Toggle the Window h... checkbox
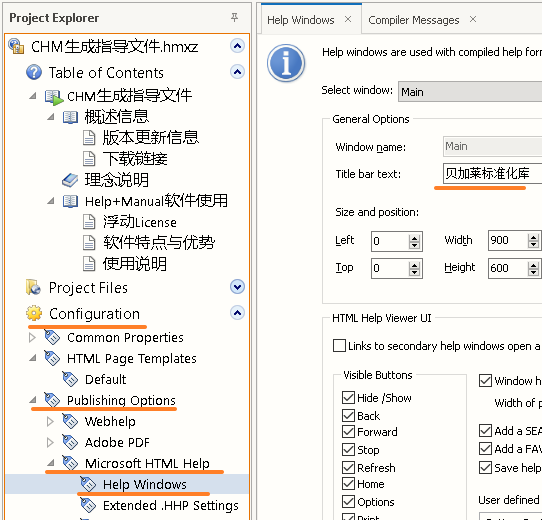Screen dimensions: 542x520 (485, 380)
